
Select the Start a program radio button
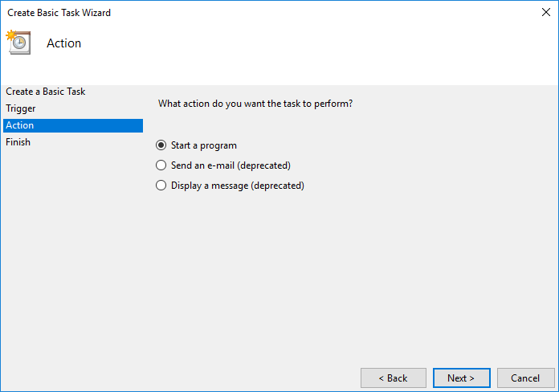point(161,145)
